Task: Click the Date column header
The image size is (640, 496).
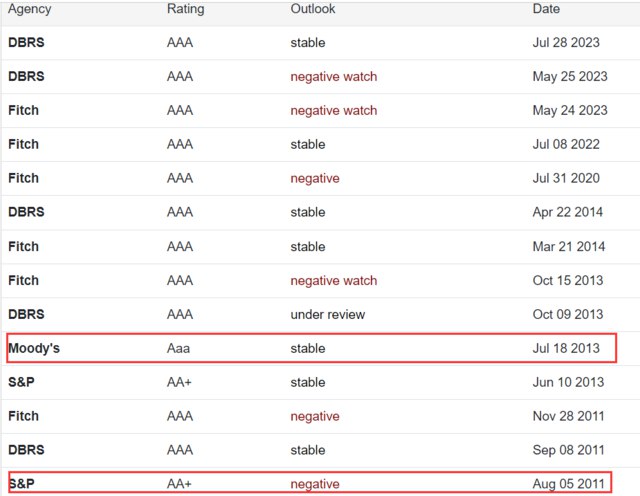Action: [x=546, y=9]
